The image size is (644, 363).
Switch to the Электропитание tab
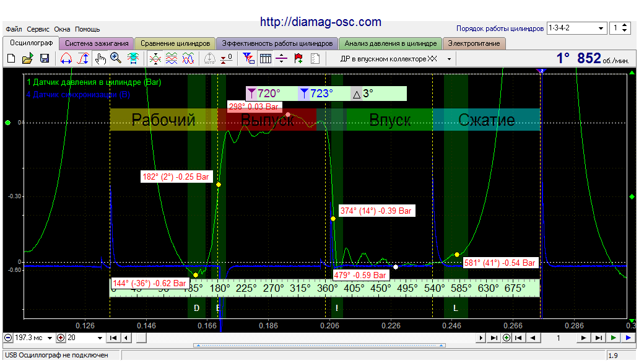pyautogui.click(x=474, y=43)
